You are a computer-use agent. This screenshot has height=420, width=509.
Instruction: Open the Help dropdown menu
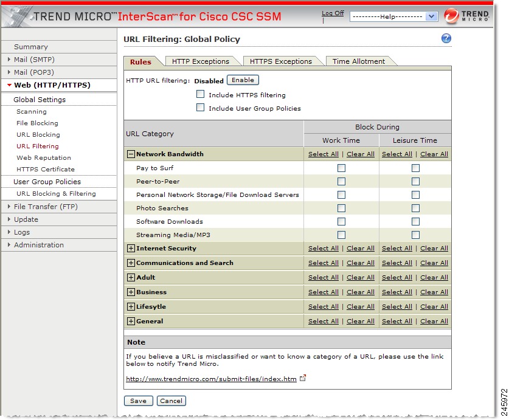393,16
